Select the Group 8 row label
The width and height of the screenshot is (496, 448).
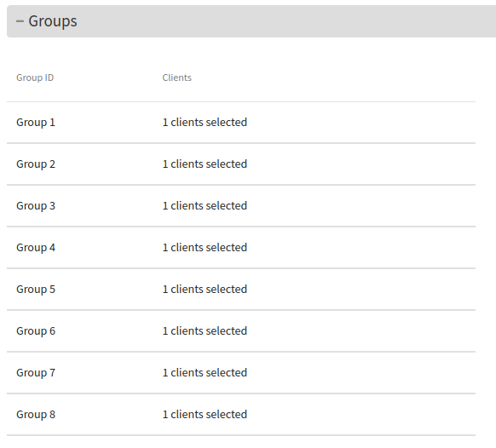(36, 415)
